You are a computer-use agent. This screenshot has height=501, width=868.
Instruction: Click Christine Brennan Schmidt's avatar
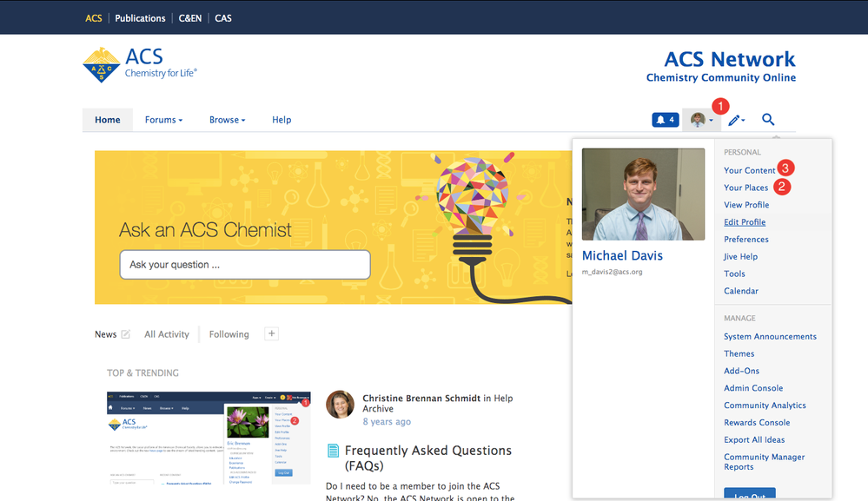point(340,405)
